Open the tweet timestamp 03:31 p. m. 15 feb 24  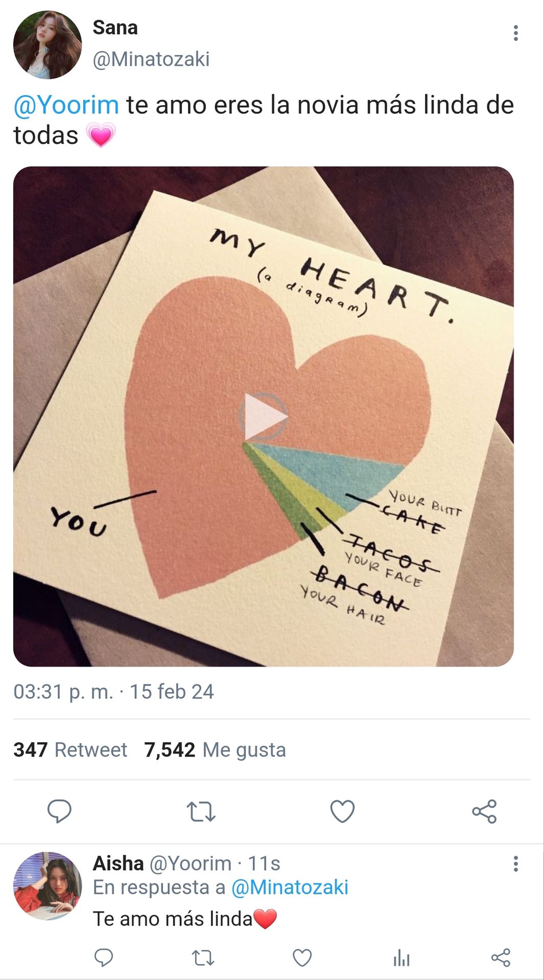[113, 692]
